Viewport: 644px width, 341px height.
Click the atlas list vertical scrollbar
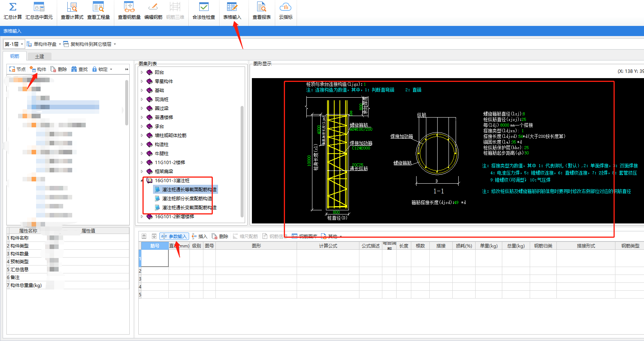tap(242, 161)
